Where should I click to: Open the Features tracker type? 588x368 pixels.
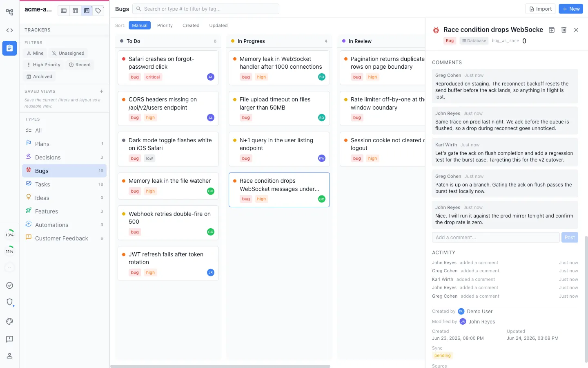click(x=65, y=211)
